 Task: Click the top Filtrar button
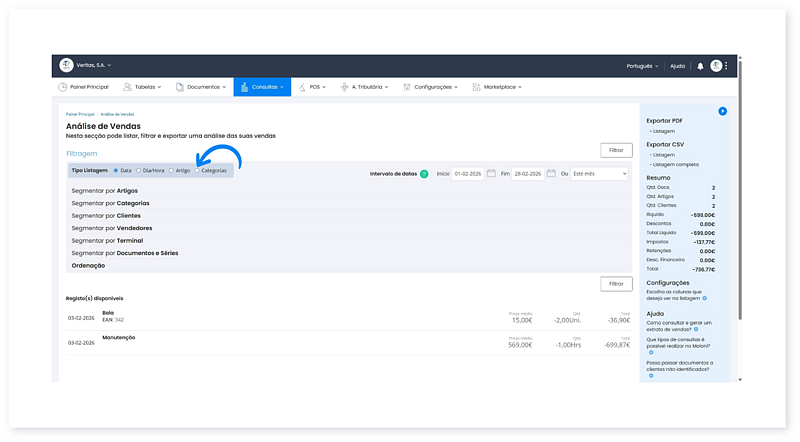click(615, 150)
